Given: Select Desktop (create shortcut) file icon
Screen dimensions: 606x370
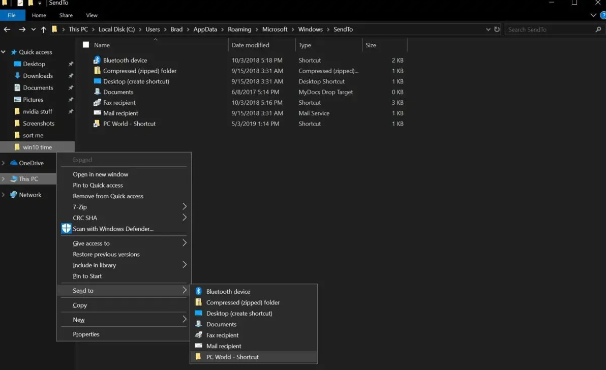Looking at the screenshot, I should coord(97,81).
